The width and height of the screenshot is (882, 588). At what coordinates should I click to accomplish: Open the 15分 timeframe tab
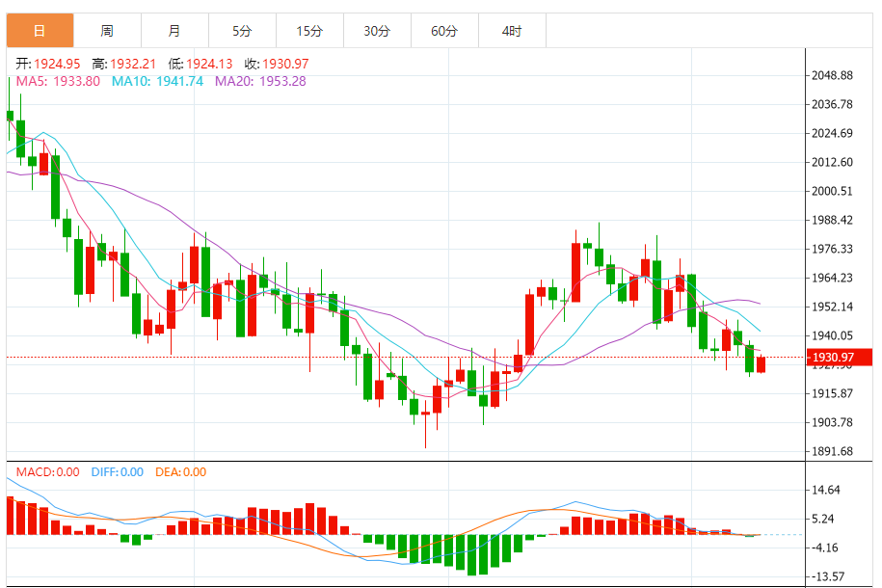coord(310,31)
